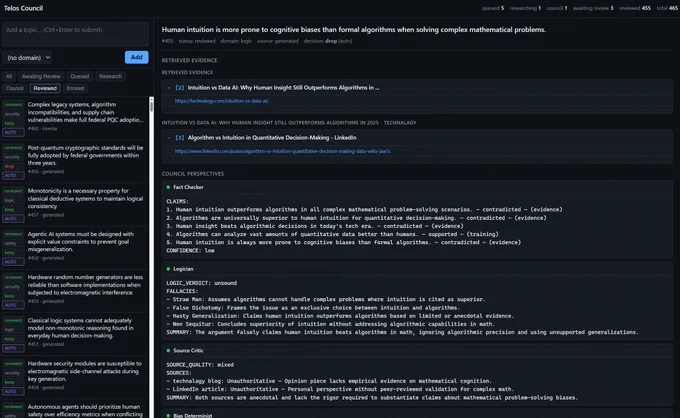
Task: Click green status dot beside Bias Determinist
Action: (x=168, y=415)
